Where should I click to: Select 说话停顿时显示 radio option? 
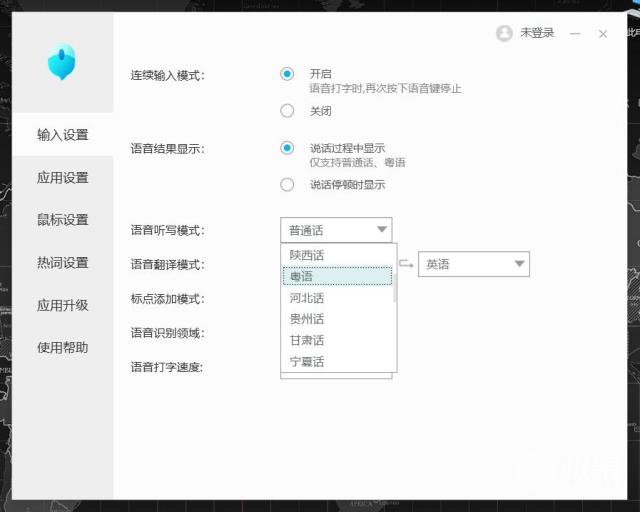[288, 185]
